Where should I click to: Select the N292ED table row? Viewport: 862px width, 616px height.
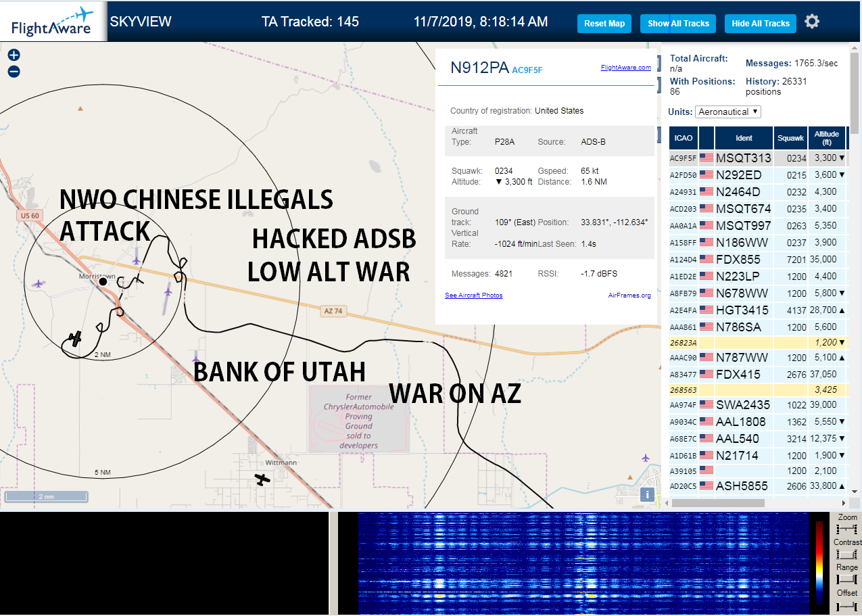click(757, 174)
